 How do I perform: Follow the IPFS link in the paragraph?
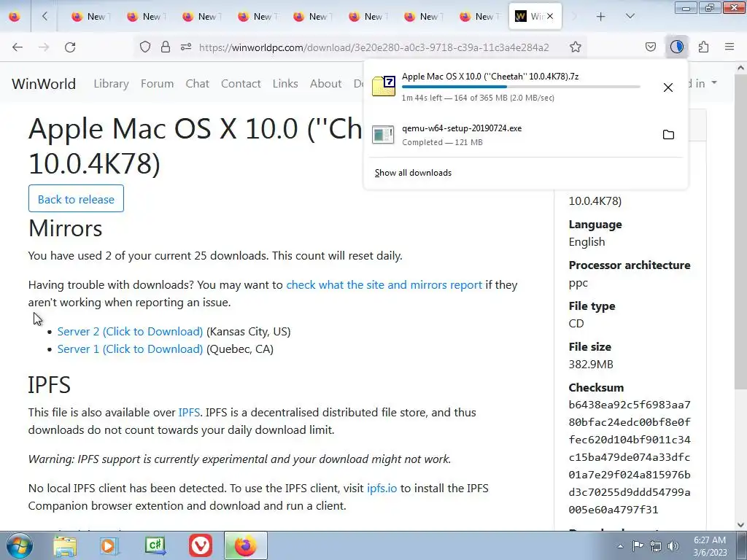pyautogui.click(x=189, y=413)
